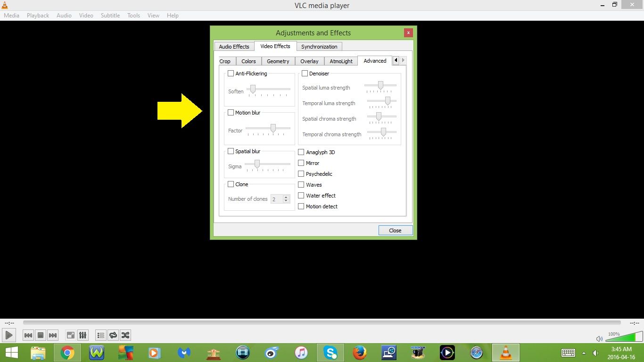
Task: Enable the random shuffle icon
Action: (125, 335)
